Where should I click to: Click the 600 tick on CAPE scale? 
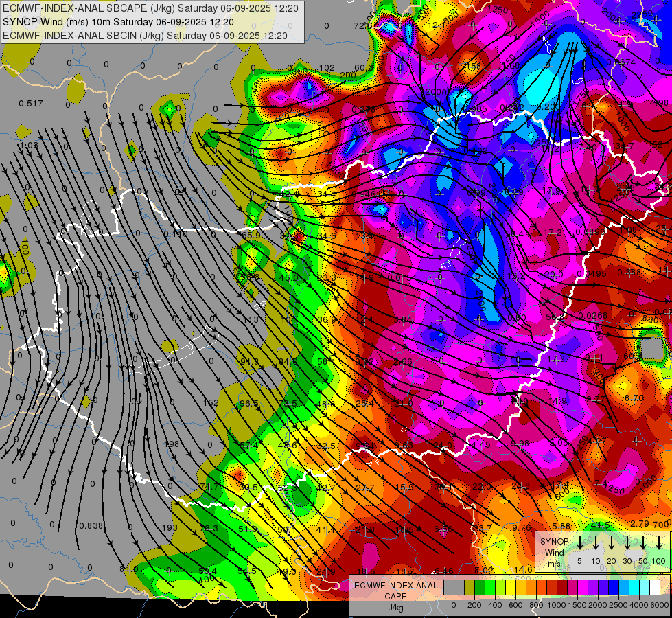coord(515,605)
